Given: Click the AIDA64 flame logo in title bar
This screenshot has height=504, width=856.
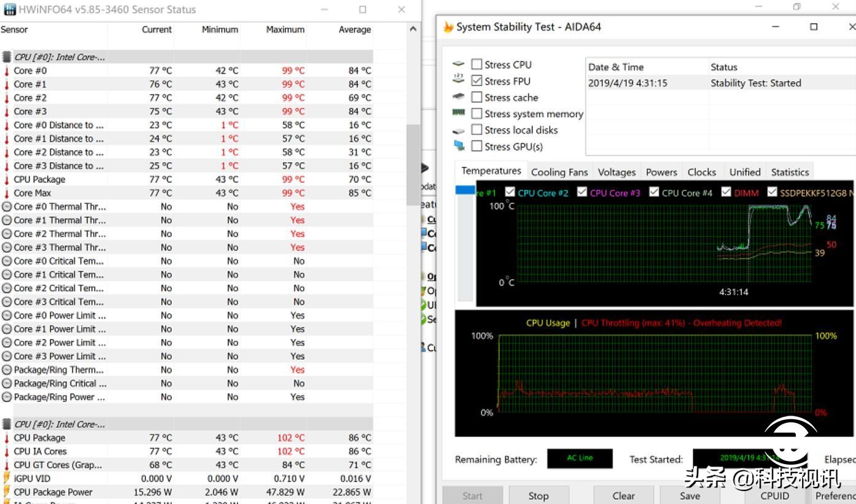Looking at the screenshot, I should [448, 26].
